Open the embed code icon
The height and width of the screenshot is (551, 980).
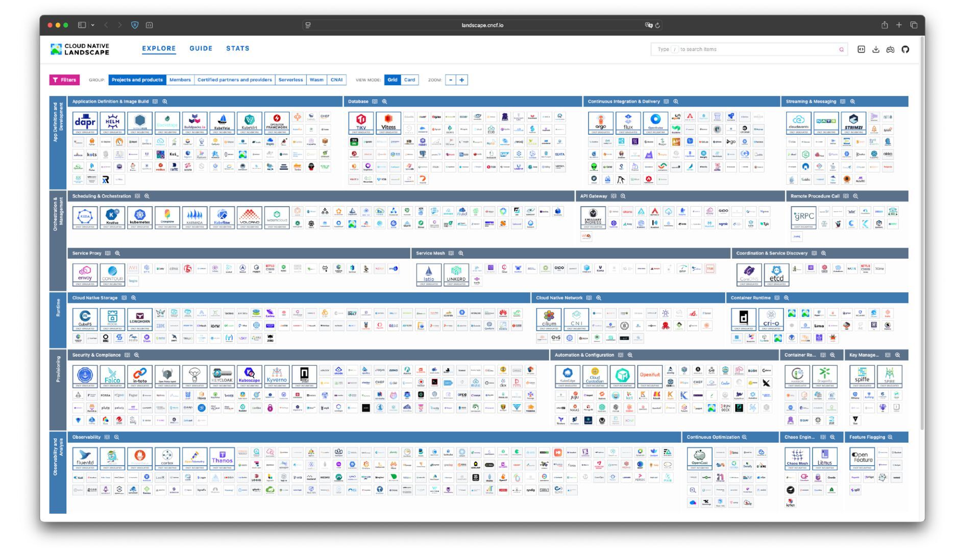tap(861, 49)
